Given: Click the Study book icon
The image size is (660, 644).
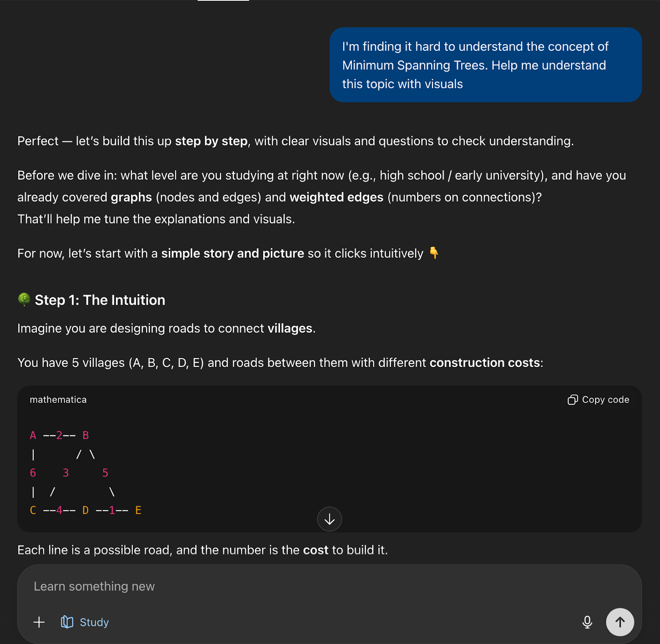Looking at the screenshot, I should coord(67,622).
